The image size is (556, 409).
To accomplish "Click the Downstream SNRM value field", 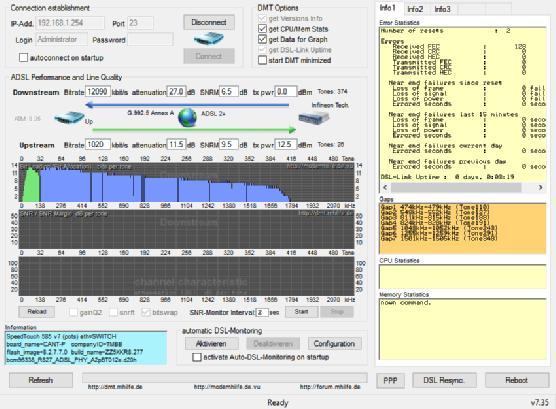I will pos(229,92).
